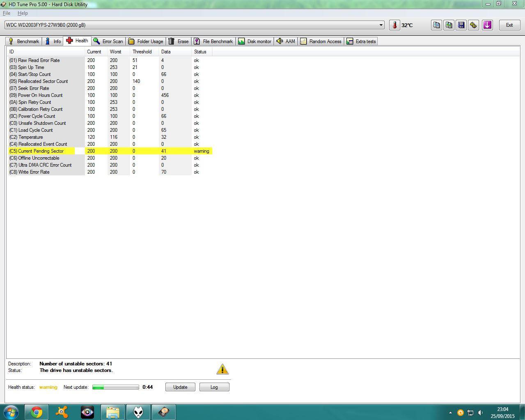Viewport: 525px width, 420px height.
Task: Open the Windows Start orb
Action: [x=11, y=412]
